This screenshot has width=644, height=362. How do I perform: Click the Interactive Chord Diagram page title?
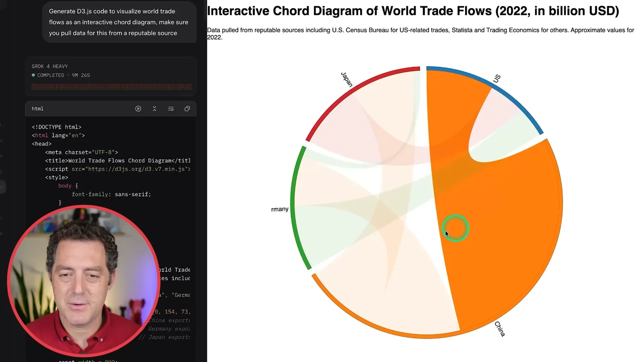point(413,11)
